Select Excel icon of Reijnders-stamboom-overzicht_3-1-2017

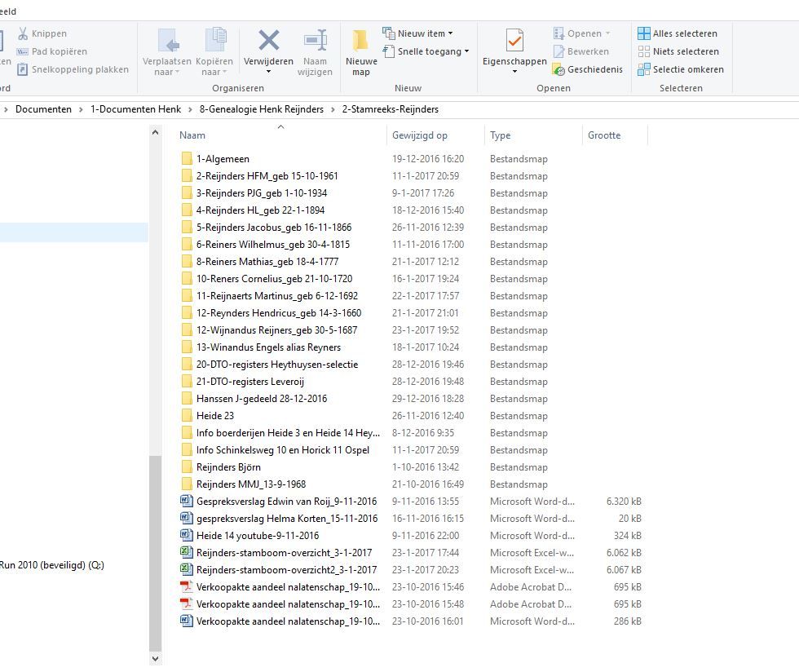pyautogui.click(x=187, y=552)
